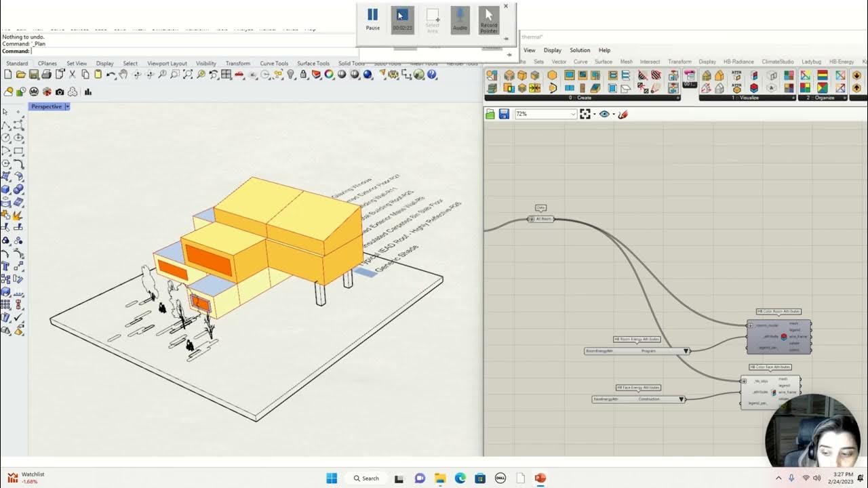
Task: Open Grasshopper file with green folder icon
Action: 490,115
